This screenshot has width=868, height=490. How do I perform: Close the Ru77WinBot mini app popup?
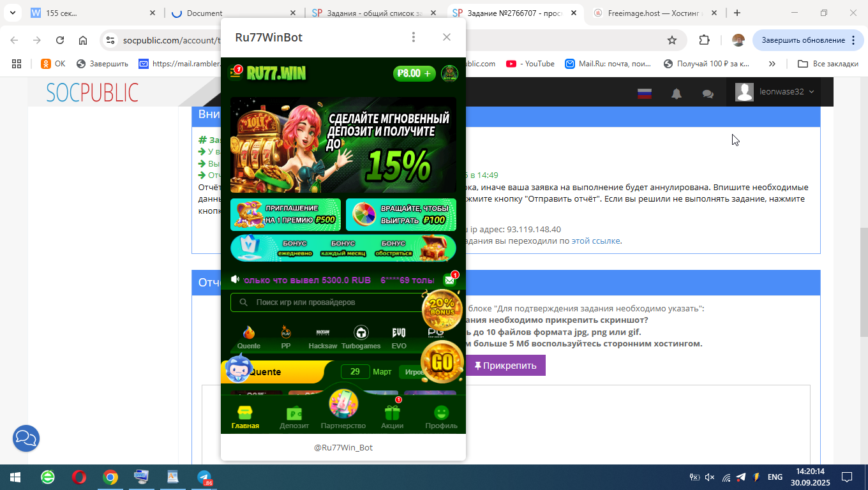click(x=447, y=37)
